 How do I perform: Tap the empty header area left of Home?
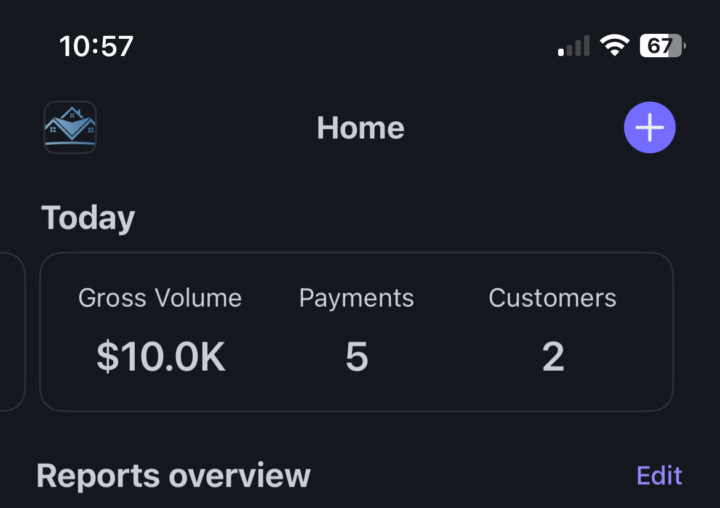click(200, 128)
